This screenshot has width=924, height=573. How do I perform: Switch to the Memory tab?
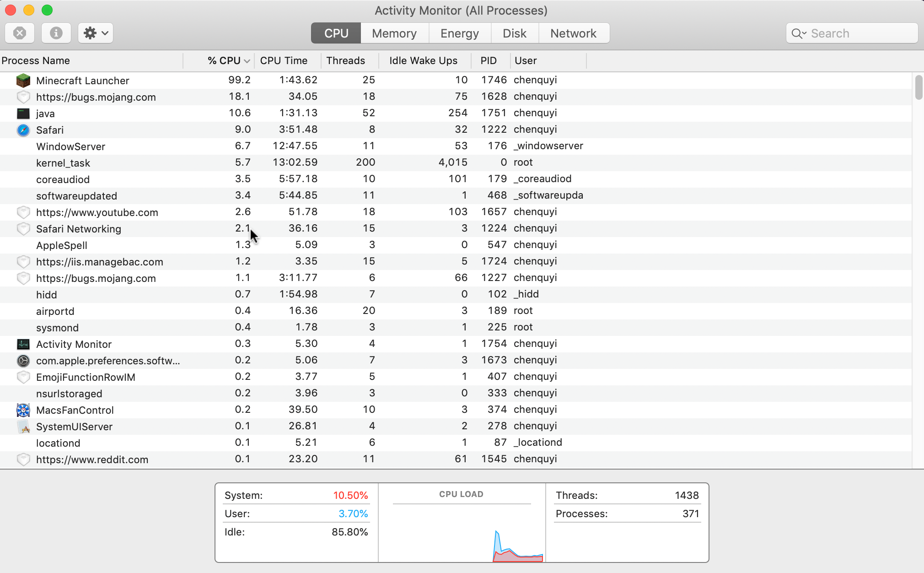pyautogui.click(x=394, y=33)
